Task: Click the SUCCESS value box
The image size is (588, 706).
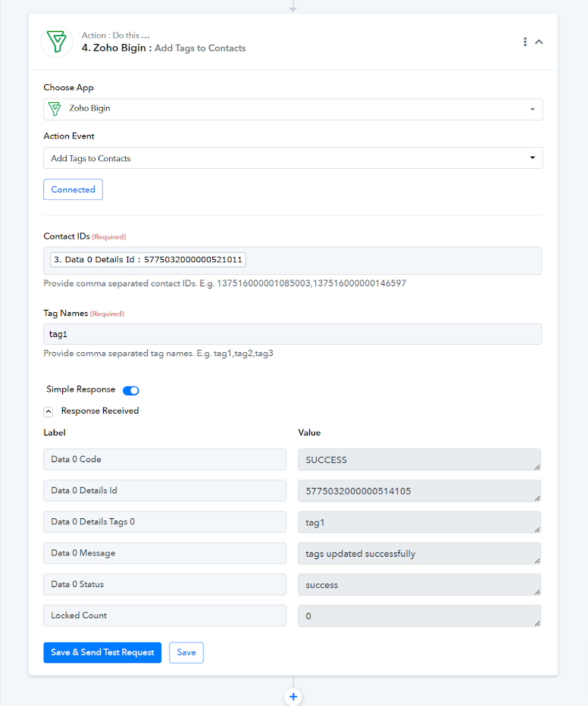Action: point(419,460)
